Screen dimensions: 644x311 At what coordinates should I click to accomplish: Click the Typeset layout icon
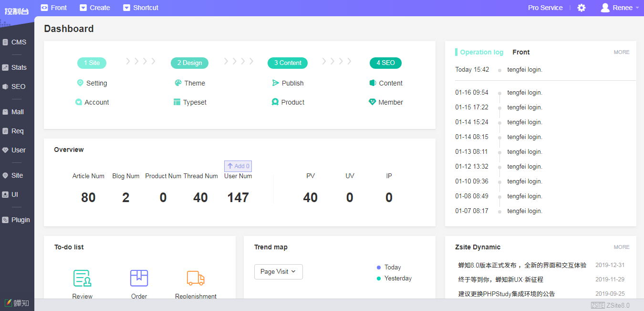pyautogui.click(x=177, y=102)
